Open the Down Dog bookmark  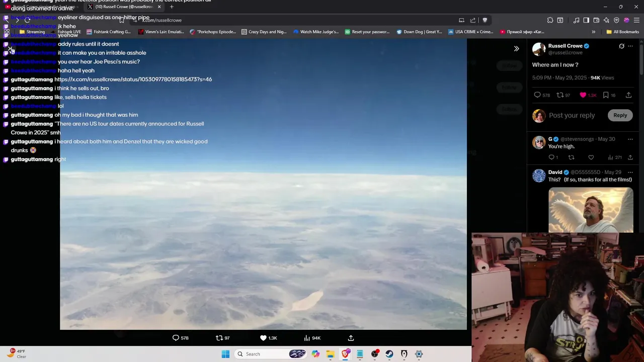click(x=419, y=32)
